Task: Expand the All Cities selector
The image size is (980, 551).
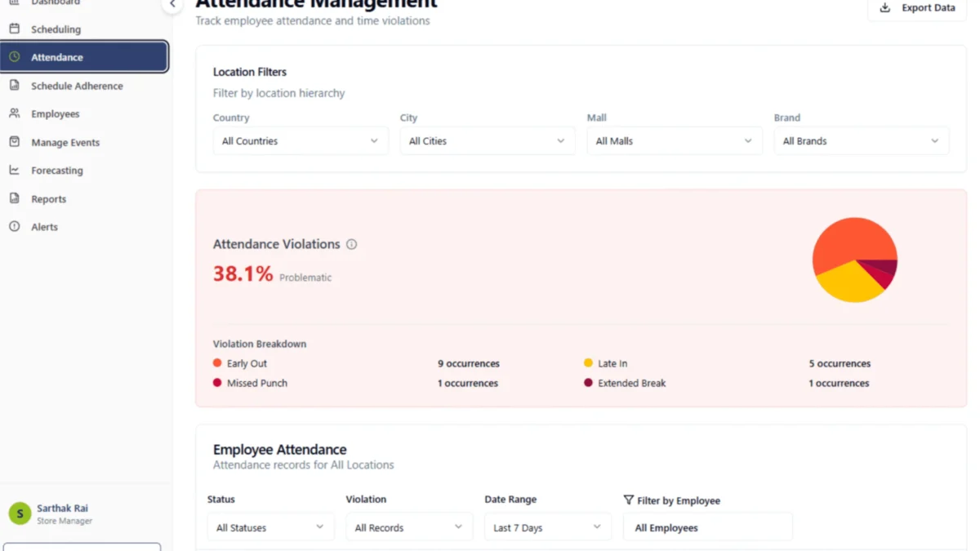Action: point(487,140)
